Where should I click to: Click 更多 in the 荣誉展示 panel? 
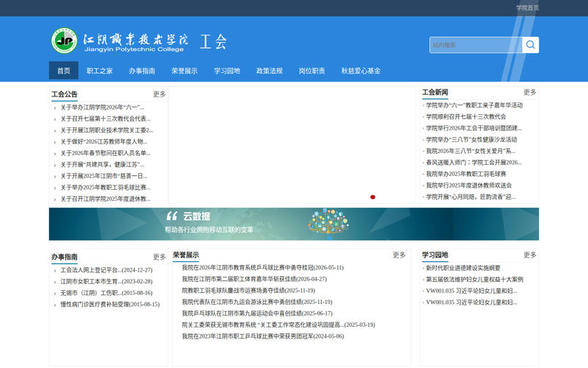398,255
